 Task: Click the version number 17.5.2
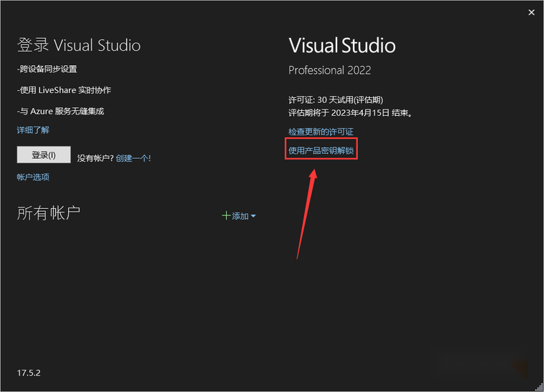click(x=29, y=373)
